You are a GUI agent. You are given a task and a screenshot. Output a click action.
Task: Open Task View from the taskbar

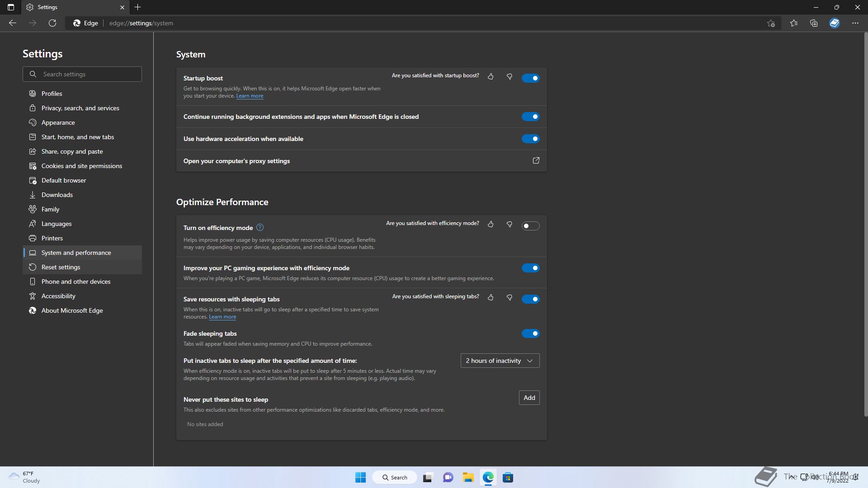click(428, 478)
